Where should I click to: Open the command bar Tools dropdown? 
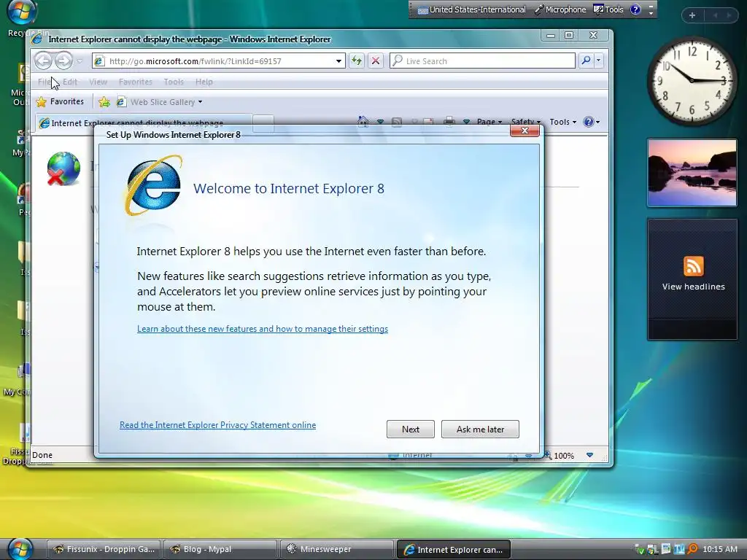[562, 122]
